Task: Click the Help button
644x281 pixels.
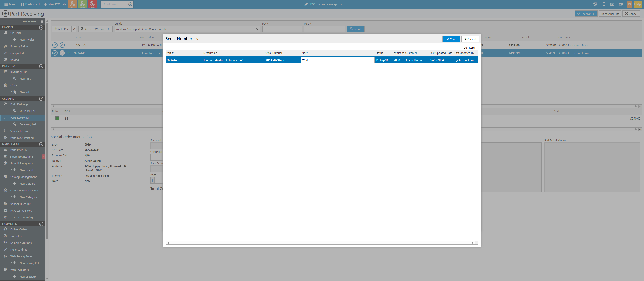Action: tap(637, 4)
